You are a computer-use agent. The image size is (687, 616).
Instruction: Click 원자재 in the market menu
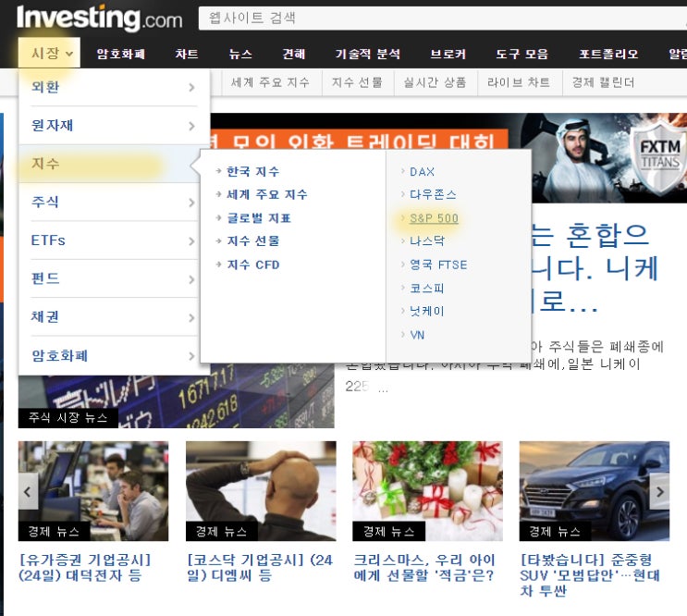point(52,125)
